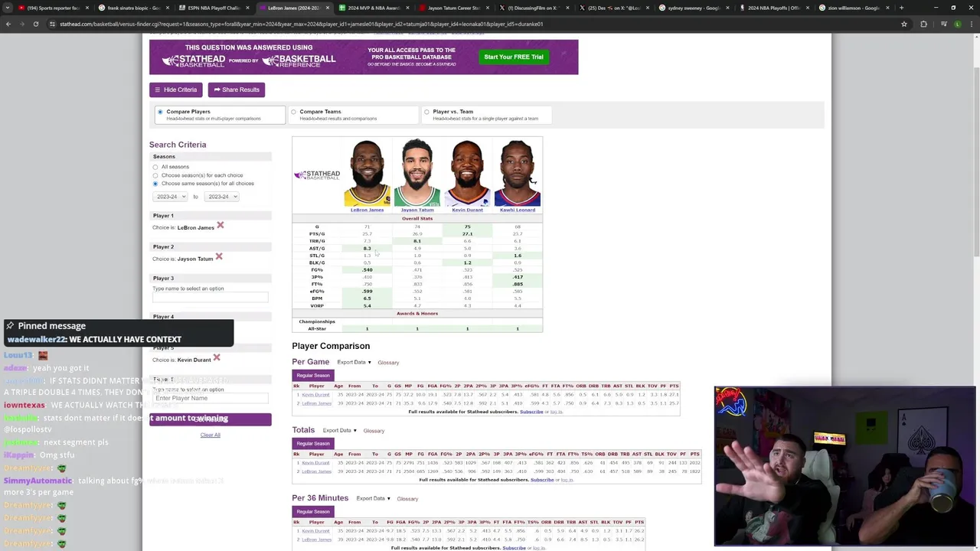Open the ending season 2023-24 dropdown
The height and width of the screenshot is (551, 980).
[x=221, y=197]
